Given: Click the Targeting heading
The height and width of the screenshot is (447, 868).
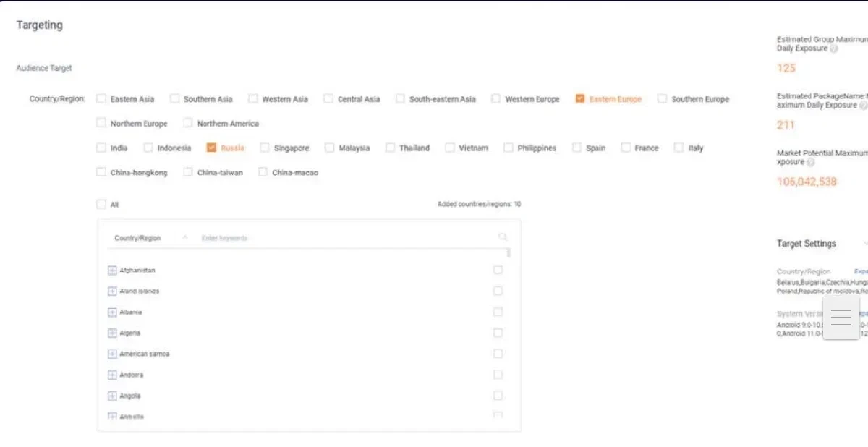Looking at the screenshot, I should click(40, 25).
